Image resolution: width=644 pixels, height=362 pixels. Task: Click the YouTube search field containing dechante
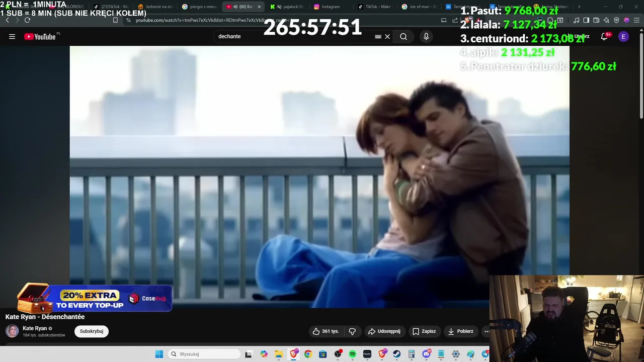point(294,37)
